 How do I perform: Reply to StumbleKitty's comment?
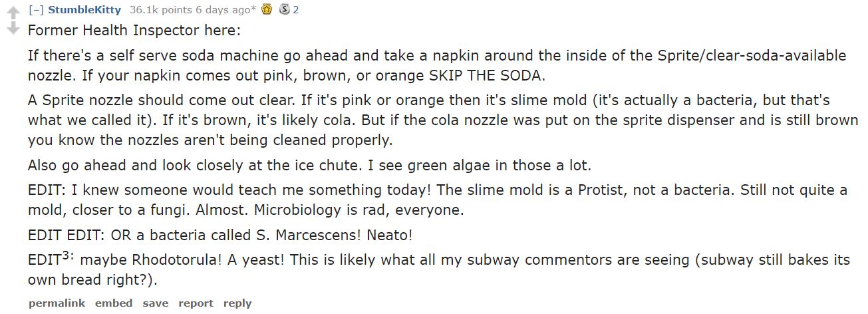click(x=237, y=303)
